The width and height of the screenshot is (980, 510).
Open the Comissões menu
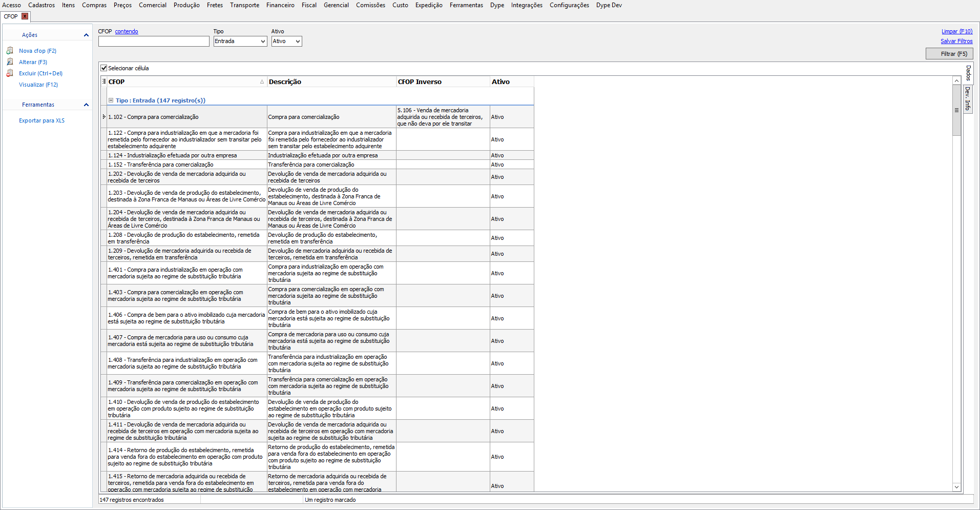pyautogui.click(x=370, y=5)
